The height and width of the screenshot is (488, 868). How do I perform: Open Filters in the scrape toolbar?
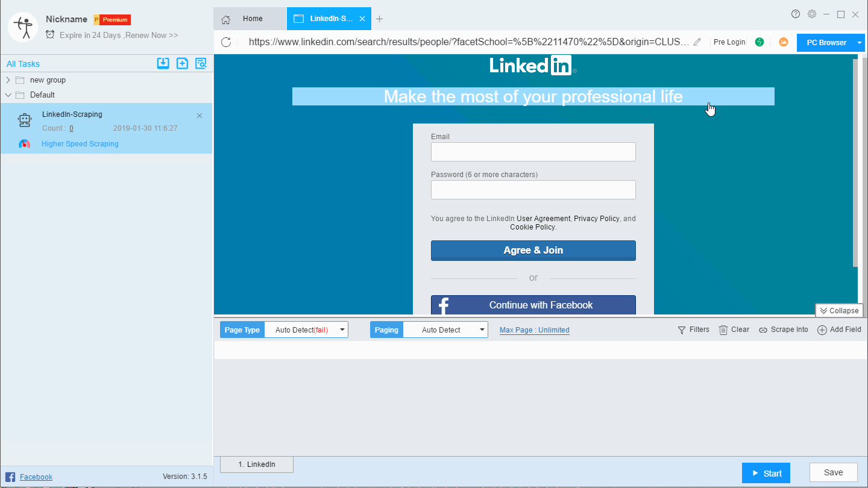click(x=693, y=330)
